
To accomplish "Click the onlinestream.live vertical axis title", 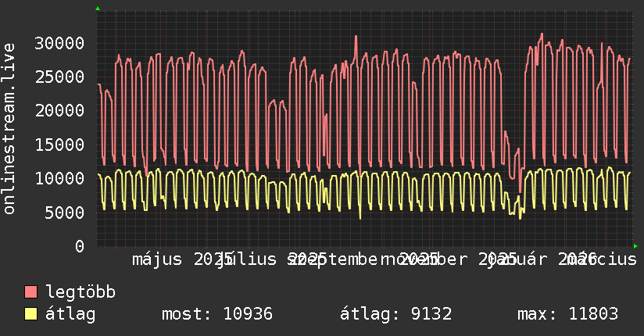I will pos(9,129).
